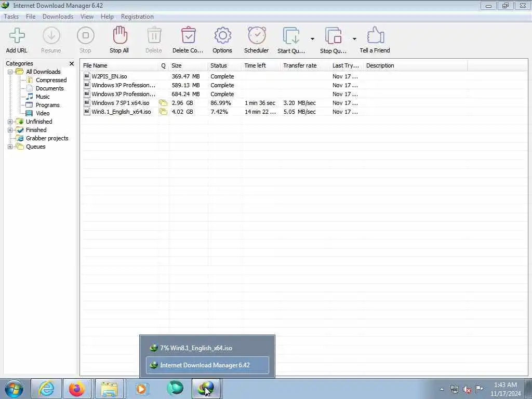
Task: Click the Start Queue icon
Action: tap(291, 36)
